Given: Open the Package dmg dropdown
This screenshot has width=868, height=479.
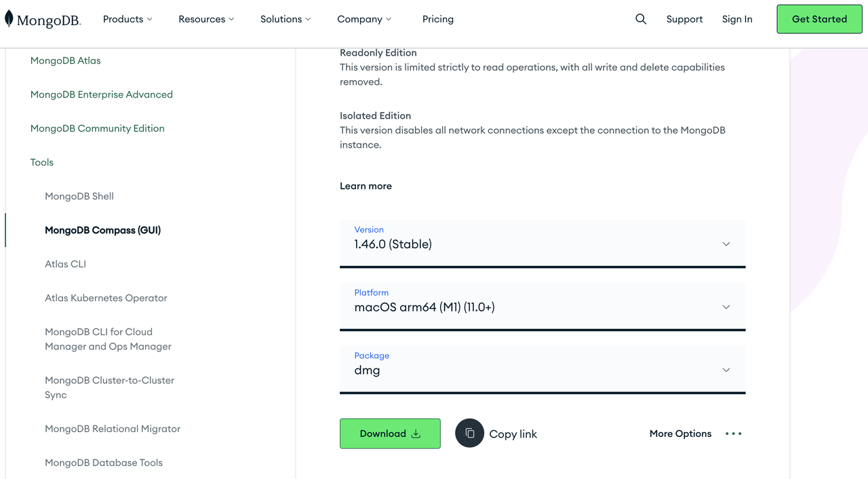Looking at the screenshot, I should point(542,370).
